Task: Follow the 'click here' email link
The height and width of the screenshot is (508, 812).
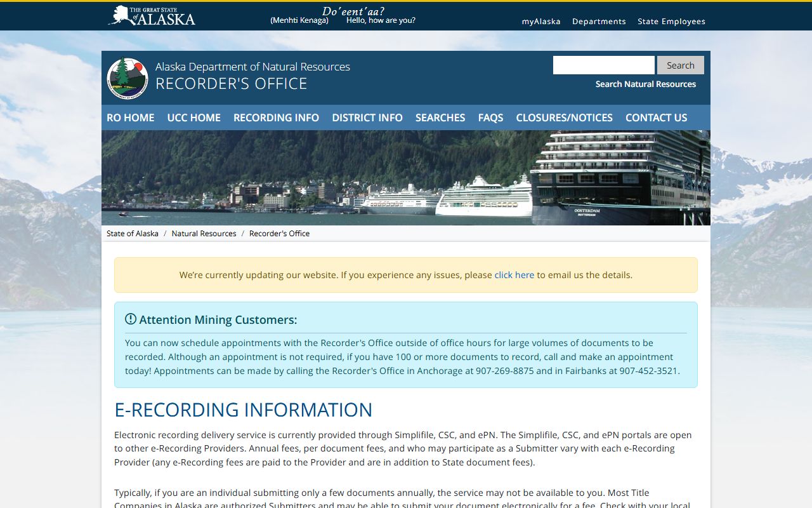Action: (514, 275)
